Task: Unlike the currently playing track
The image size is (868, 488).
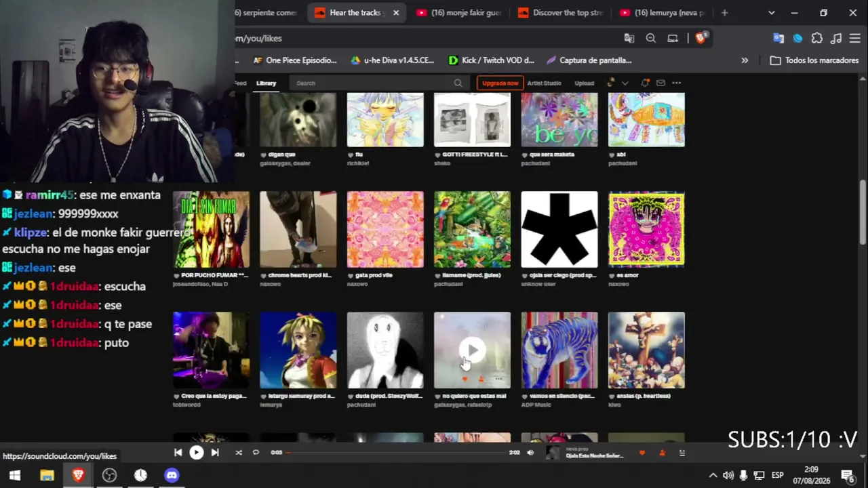Action: pyautogui.click(x=642, y=453)
